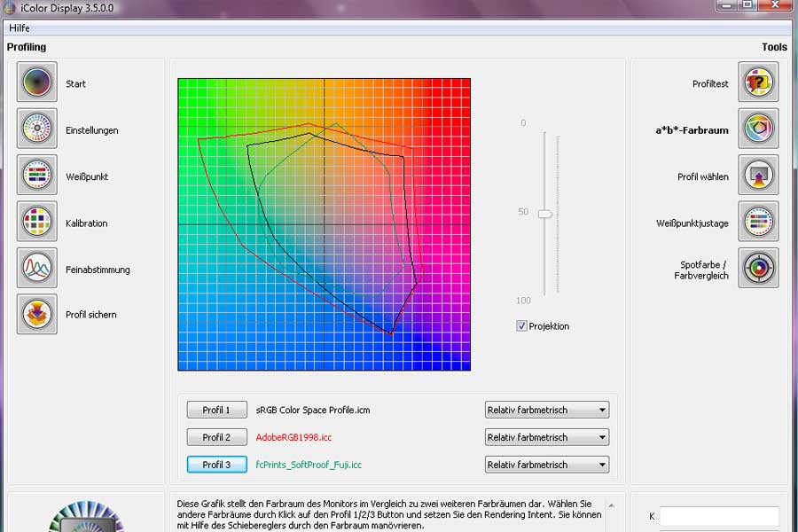Click the AdobeRGB1998.icc filename text

[293, 437]
